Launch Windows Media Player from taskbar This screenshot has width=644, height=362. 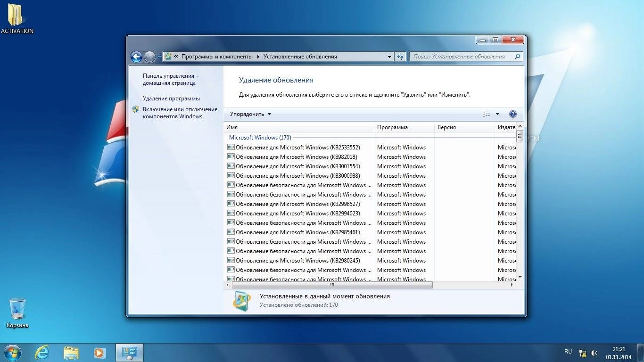[99, 353]
